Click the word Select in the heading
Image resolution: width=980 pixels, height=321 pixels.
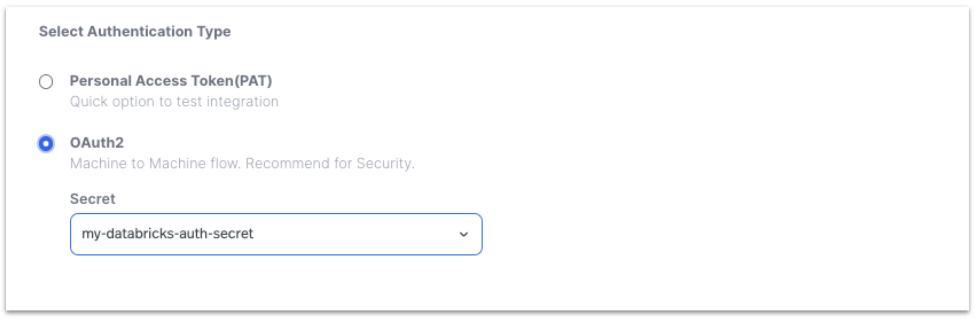coord(61,31)
